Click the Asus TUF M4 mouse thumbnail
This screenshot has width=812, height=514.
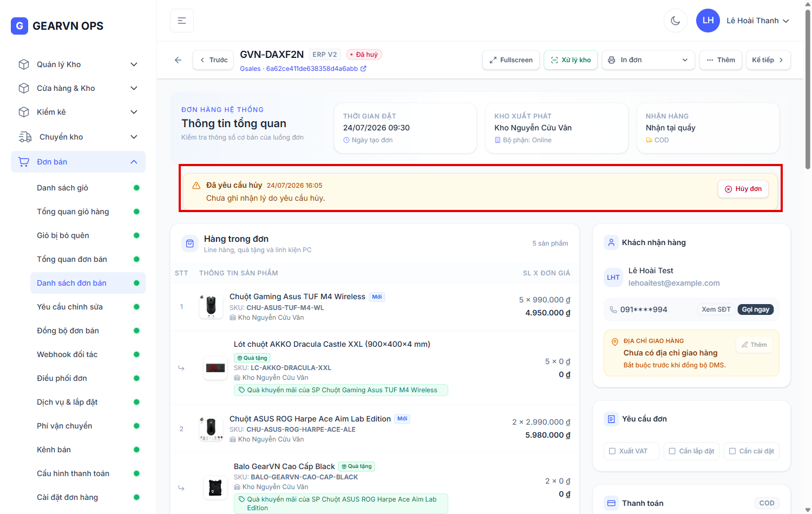[x=211, y=307]
